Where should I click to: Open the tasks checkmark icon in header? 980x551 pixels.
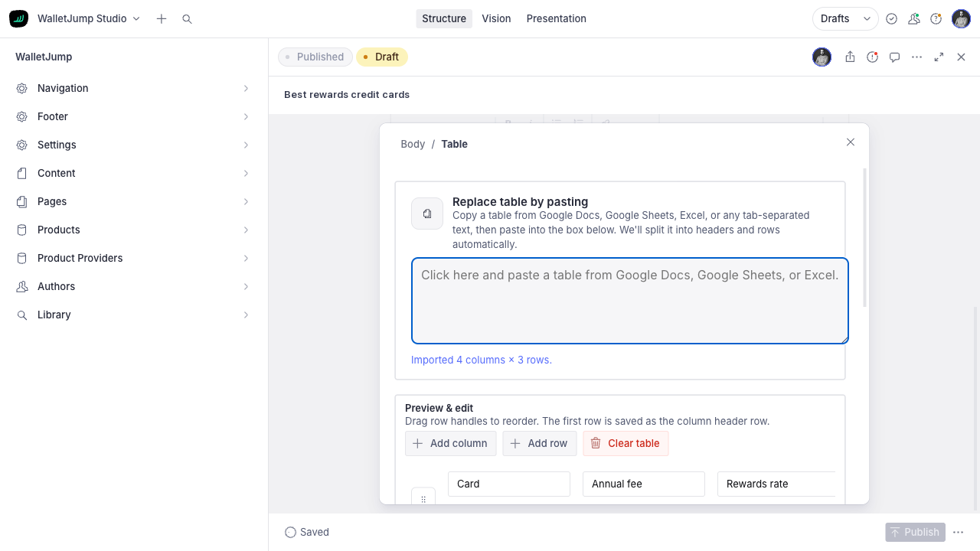point(891,19)
